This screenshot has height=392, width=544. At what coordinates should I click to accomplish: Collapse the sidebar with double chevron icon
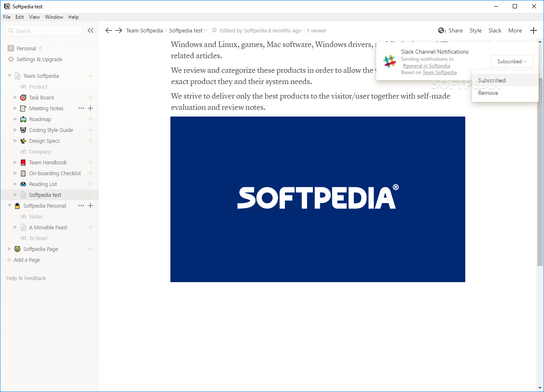tap(90, 30)
